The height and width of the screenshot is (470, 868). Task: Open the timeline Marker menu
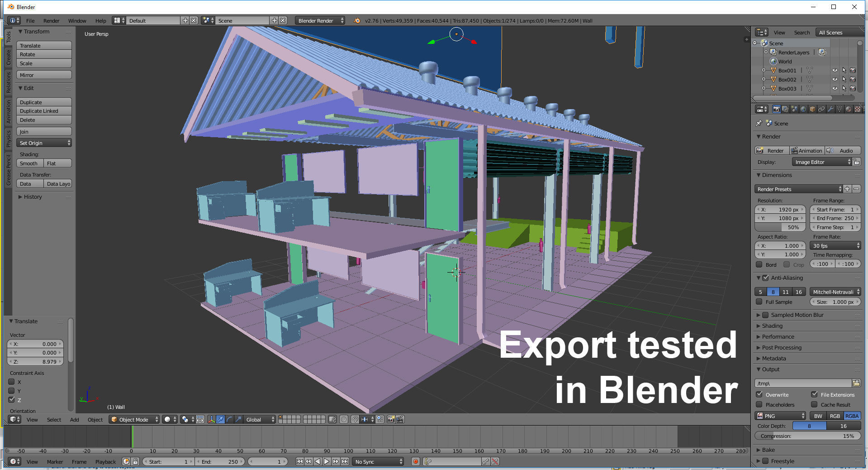pos(55,461)
